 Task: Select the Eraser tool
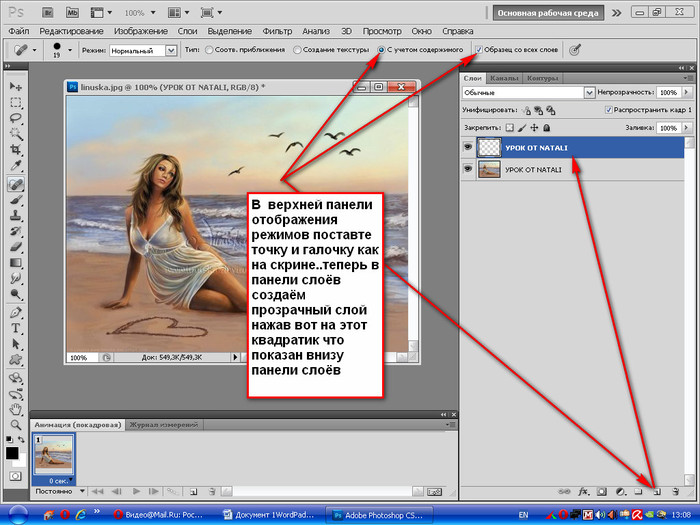(x=16, y=247)
